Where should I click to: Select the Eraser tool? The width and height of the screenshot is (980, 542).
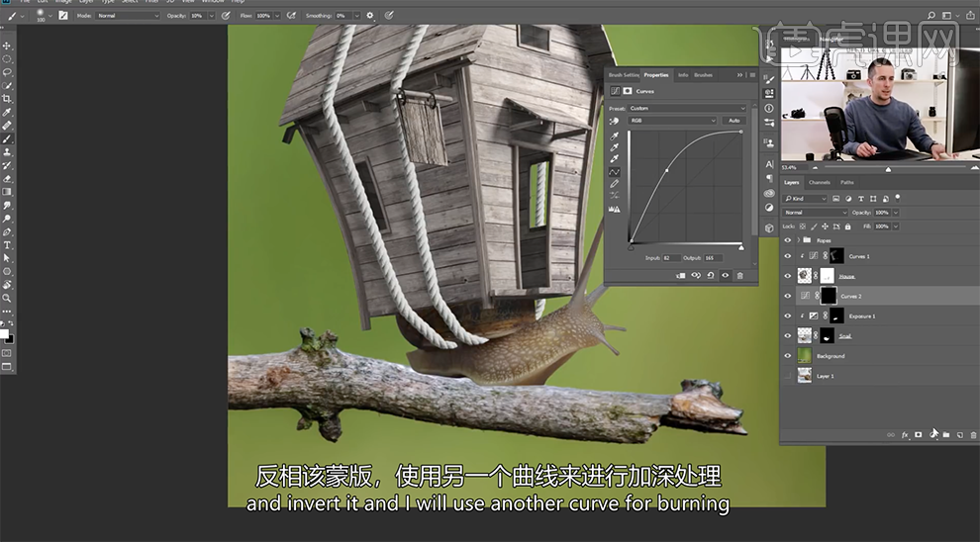click(7, 179)
